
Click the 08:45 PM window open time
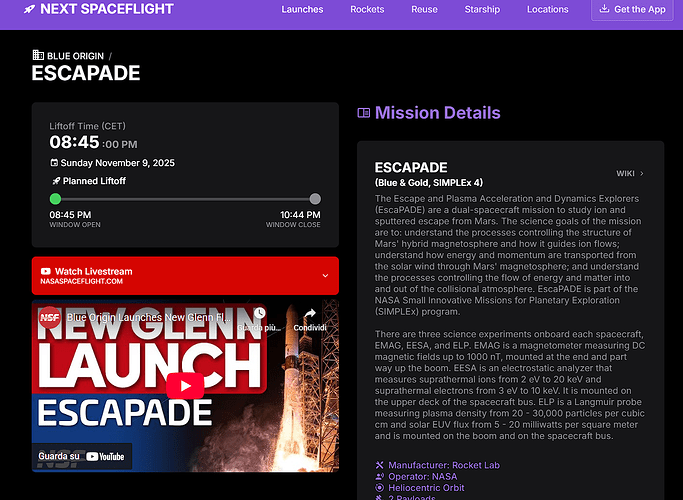(70, 215)
